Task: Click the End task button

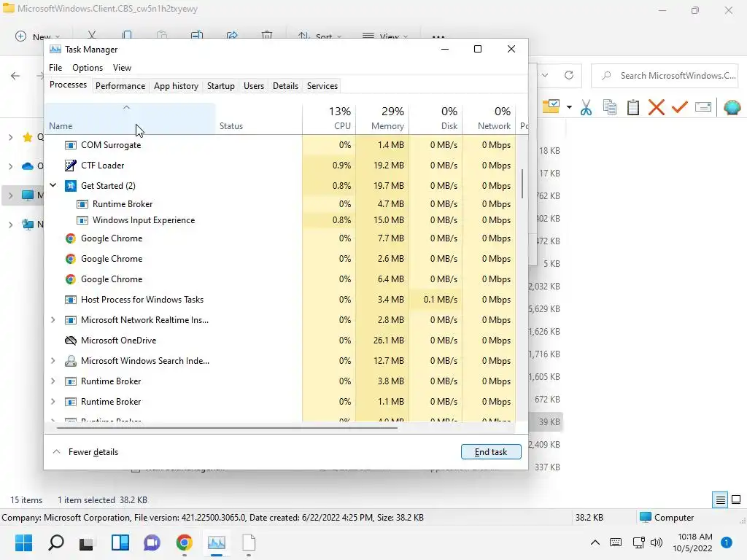Action: [491, 452]
